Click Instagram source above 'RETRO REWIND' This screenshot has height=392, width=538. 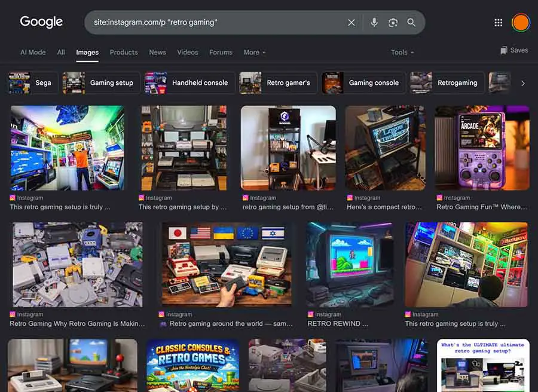[x=324, y=314]
